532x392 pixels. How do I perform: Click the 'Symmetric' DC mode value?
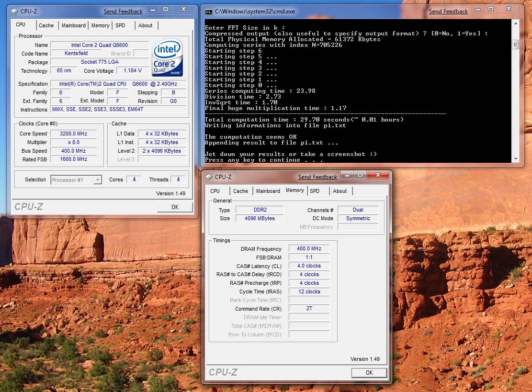tap(358, 218)
